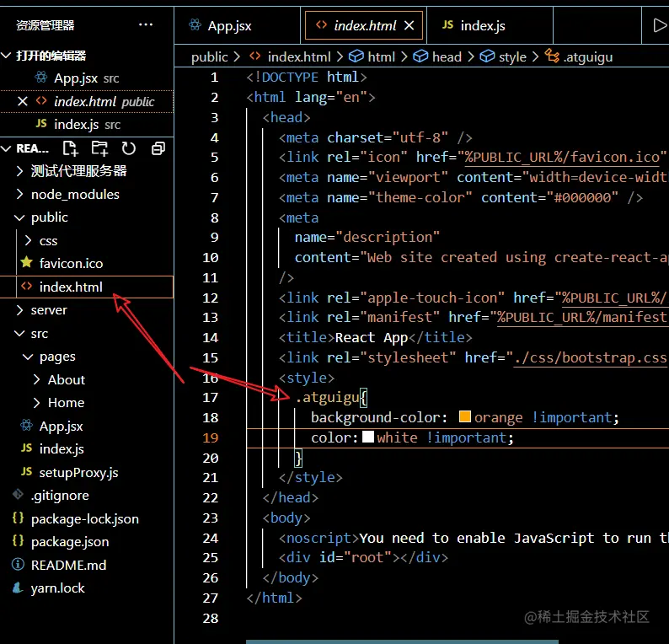
Task: Collapse the public folder
Action: tap(87, 217)
